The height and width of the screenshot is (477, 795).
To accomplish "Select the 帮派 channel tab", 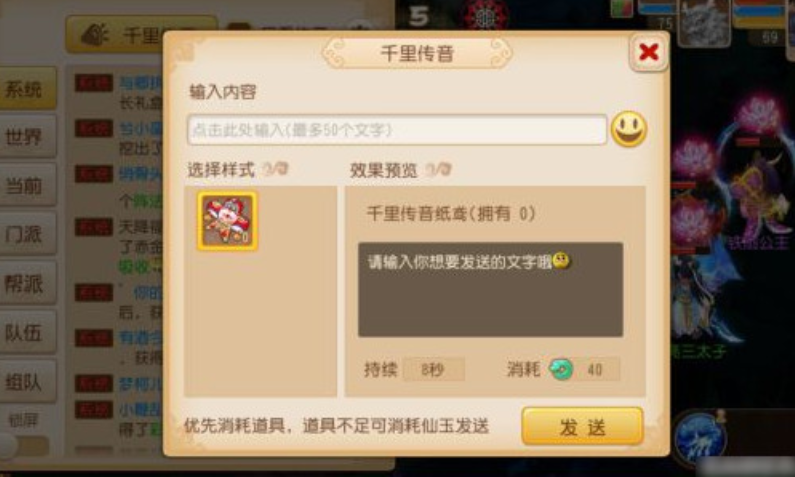I will (x=27, y=283).
